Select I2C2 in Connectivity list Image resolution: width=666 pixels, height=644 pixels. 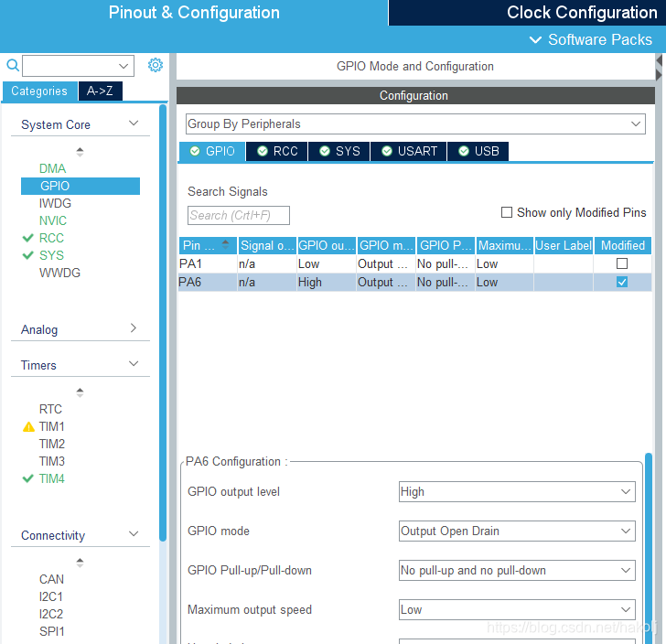[x=51, y=614]
